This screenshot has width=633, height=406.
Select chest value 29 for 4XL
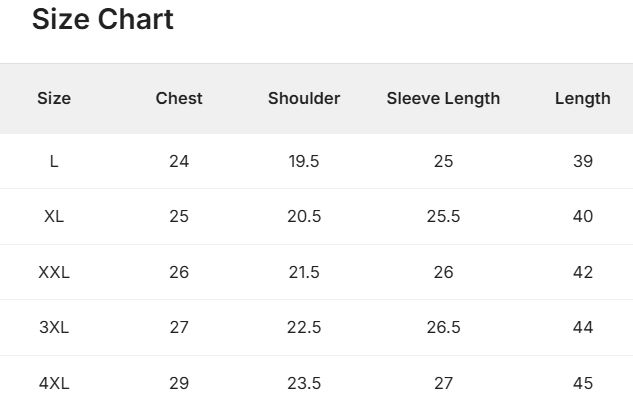click(179, 383)
